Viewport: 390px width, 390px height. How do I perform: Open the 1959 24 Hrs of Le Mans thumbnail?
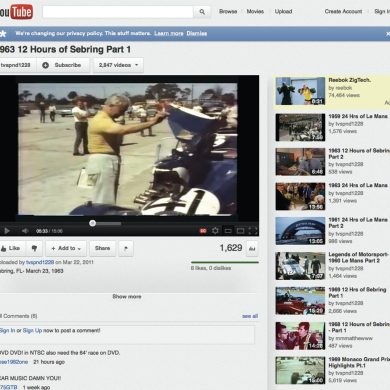point(300,127)
